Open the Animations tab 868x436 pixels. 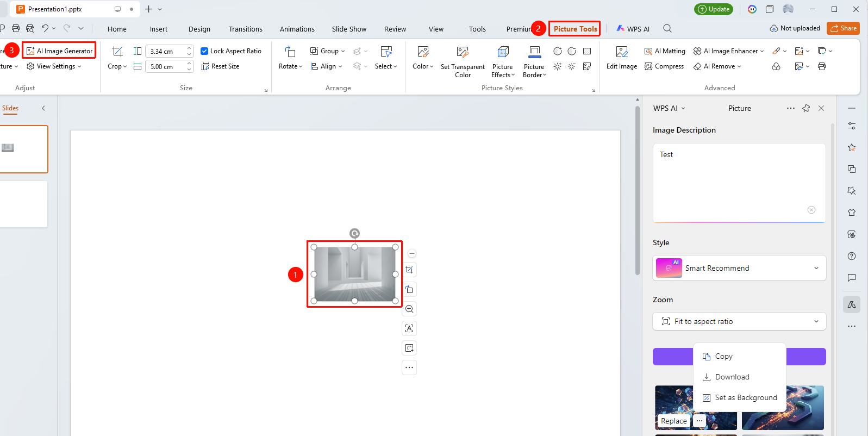(x=297, y=29)
